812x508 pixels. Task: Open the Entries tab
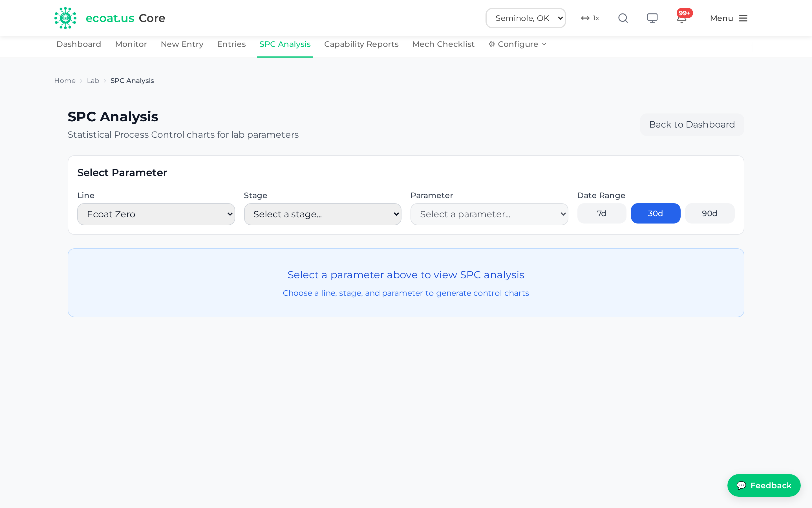(231, 44)
